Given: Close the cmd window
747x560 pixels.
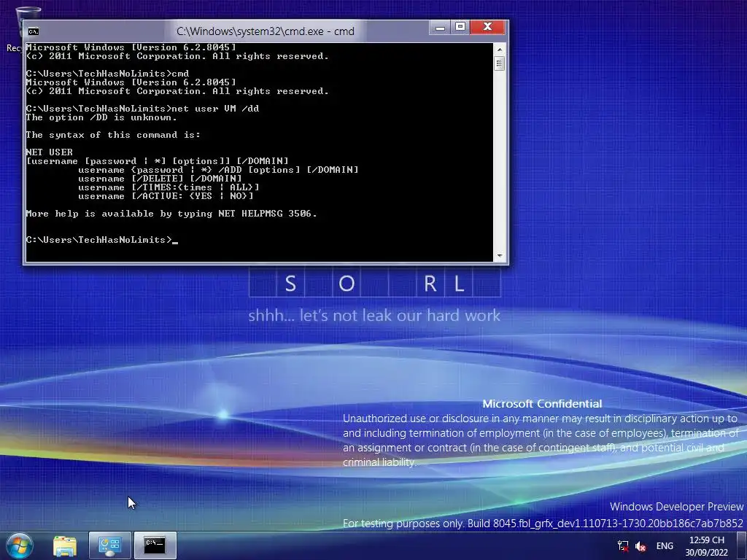Looking at the screenshot, I should click(487, 27).
